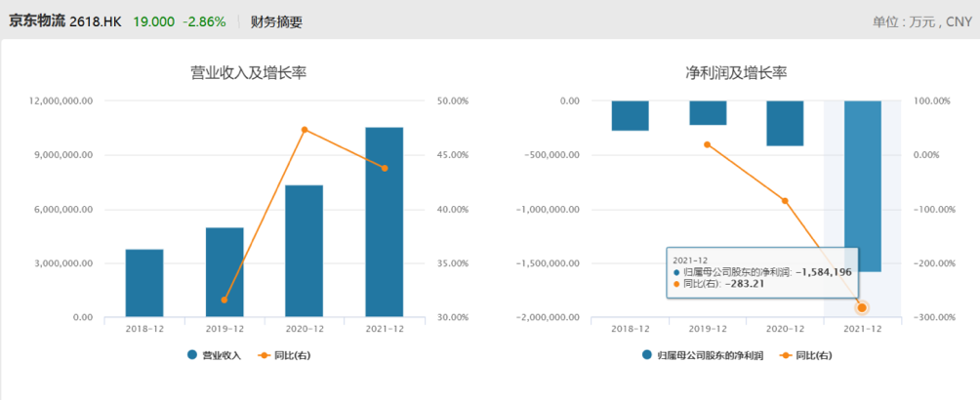The image size is (980, 400).
Task: Open the 财务摘要 tab
Action: tap(276, 20)
